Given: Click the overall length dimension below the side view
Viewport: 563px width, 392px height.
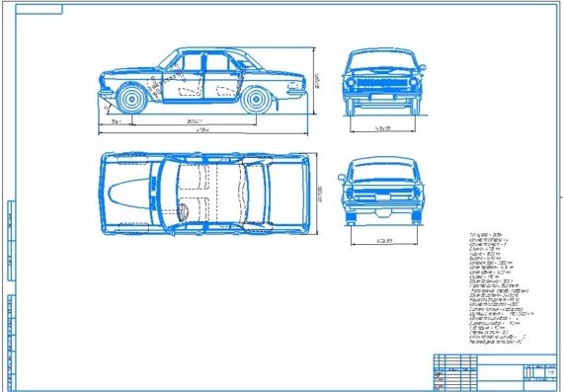Looking at the screenshot, I should 202,131.
